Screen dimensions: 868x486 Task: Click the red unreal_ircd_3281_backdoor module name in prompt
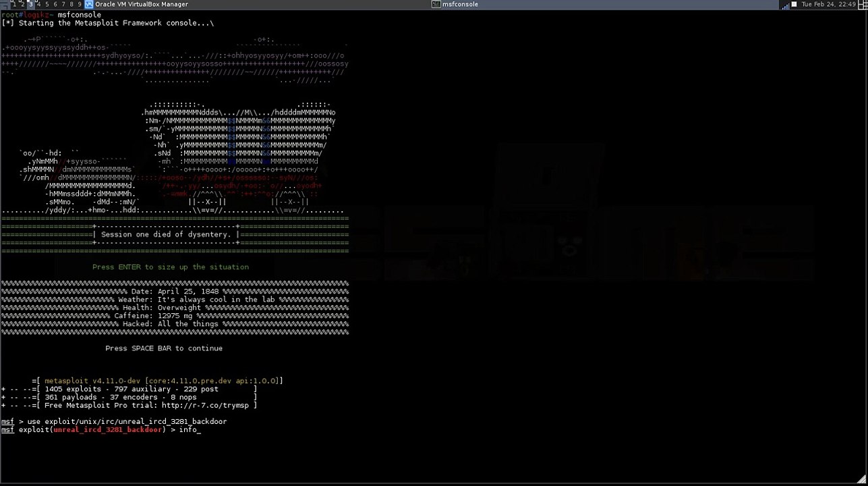pos(107,429)
